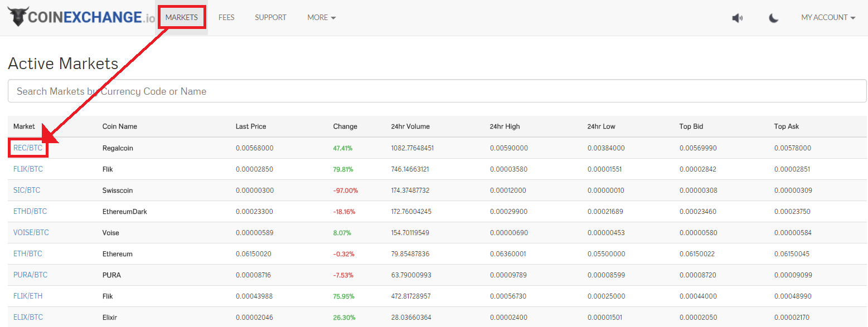The width and height of the screenshot is (868, 327).
Task: Open the ETH/BTC market link
Action: (28, 254)
